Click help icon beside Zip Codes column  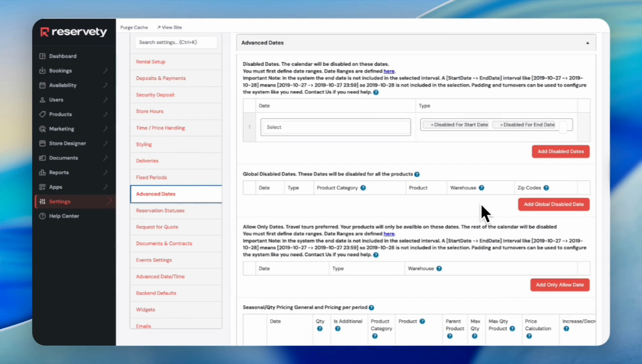tap(546, 188)
